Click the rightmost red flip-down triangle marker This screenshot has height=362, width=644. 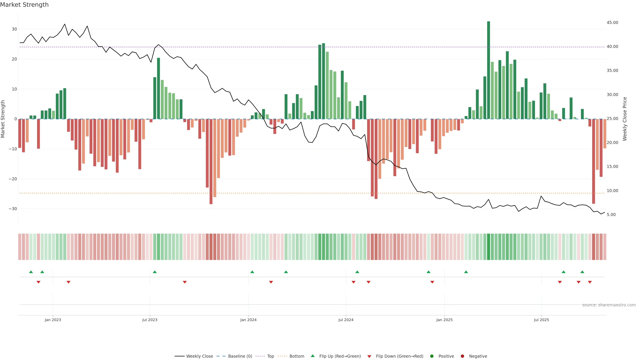[x=590, y=282]
